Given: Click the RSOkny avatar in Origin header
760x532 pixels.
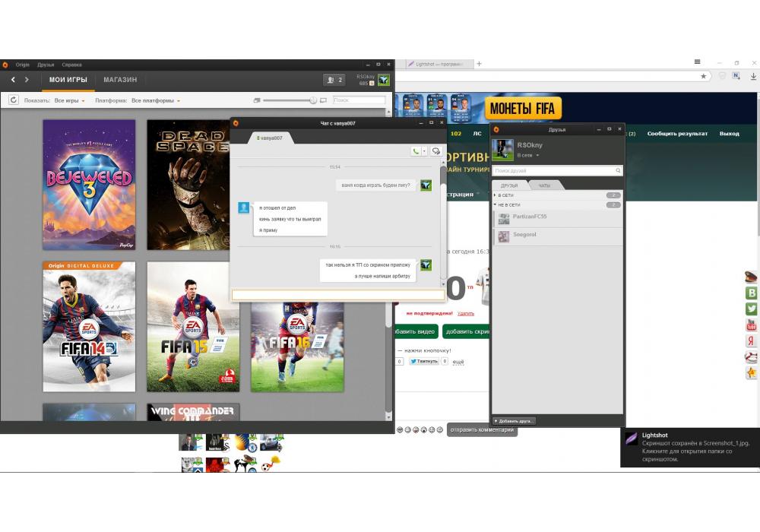Looking at the screenshot, I should click(x=383, y=80).
